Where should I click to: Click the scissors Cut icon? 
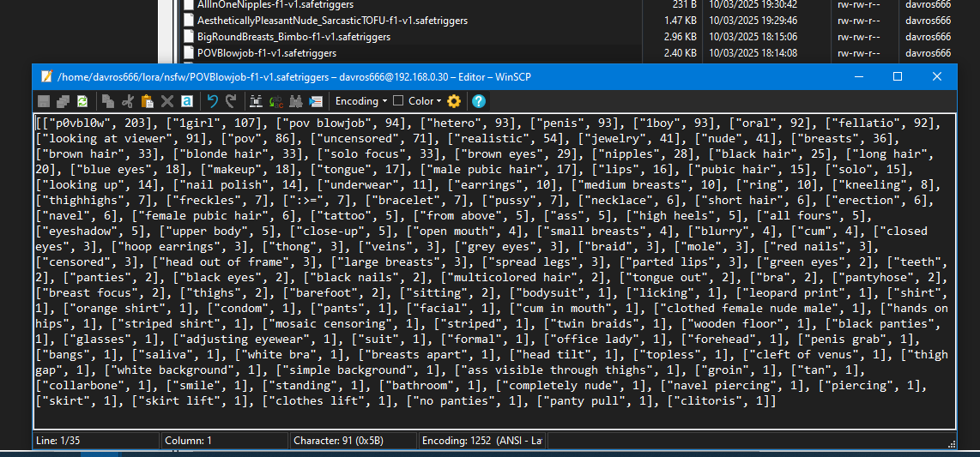pos(128,101)
